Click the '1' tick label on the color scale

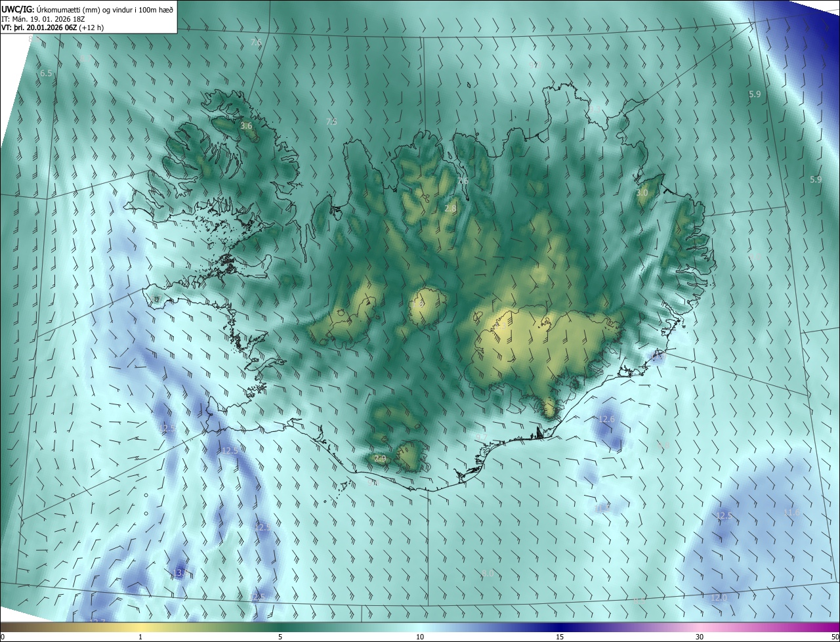[x=140, y=637]
